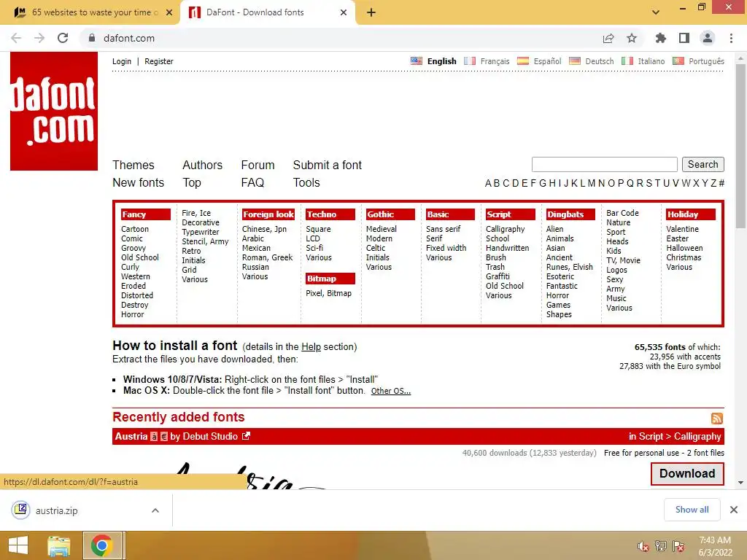
Task: Click external link icon beside Debut Studio
Action: click(x=246, y=436)
